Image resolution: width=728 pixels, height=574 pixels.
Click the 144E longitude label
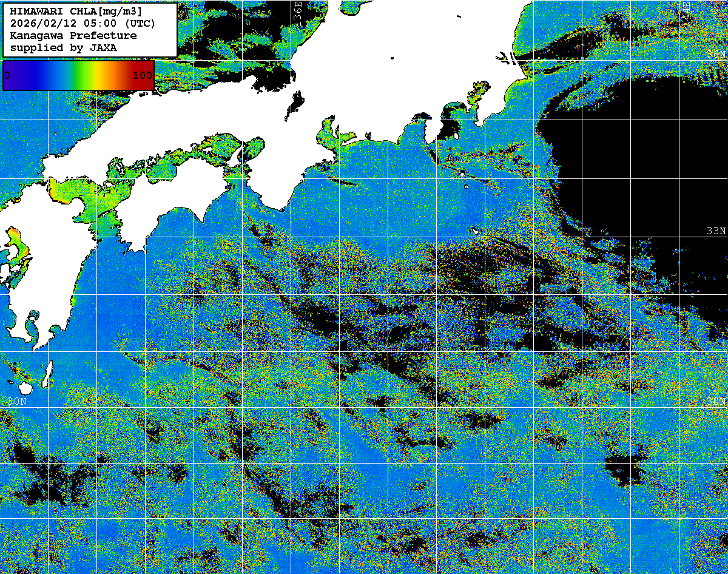[686, 12]
